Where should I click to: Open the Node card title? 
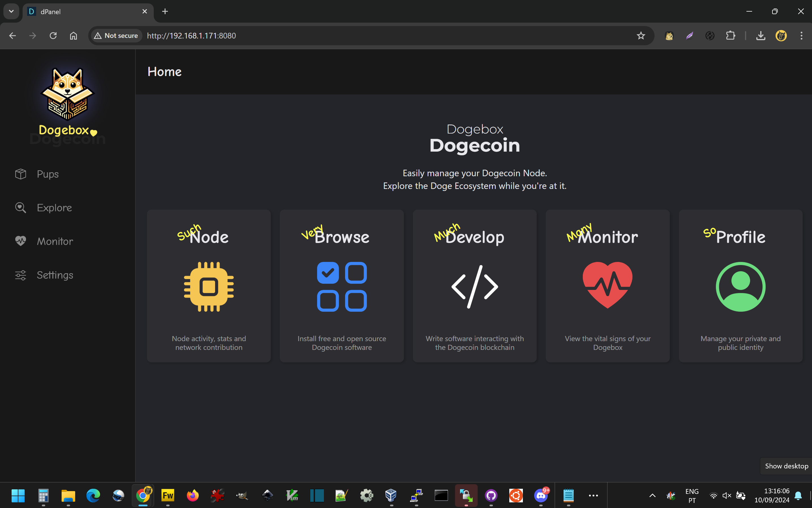click(209, 237)
